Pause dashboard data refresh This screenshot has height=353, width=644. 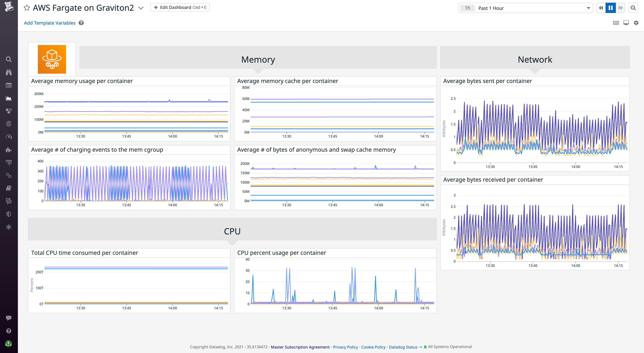pos(611,8)
